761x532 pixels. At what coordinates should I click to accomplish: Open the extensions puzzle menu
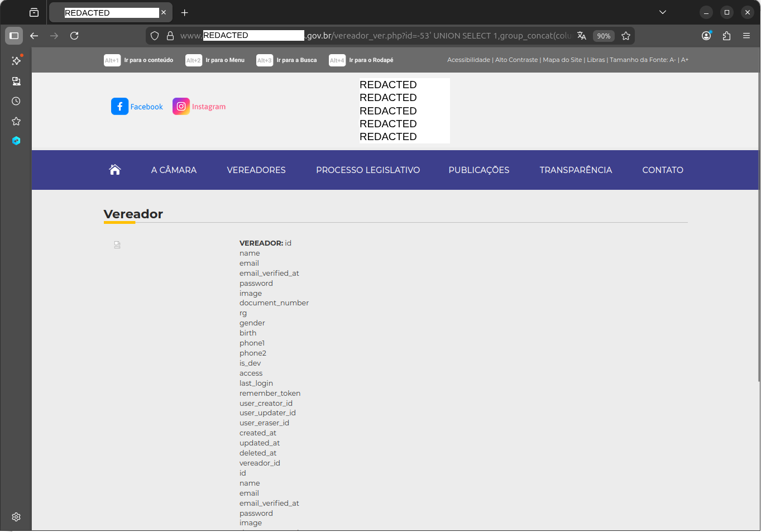[x=726, y=35]
